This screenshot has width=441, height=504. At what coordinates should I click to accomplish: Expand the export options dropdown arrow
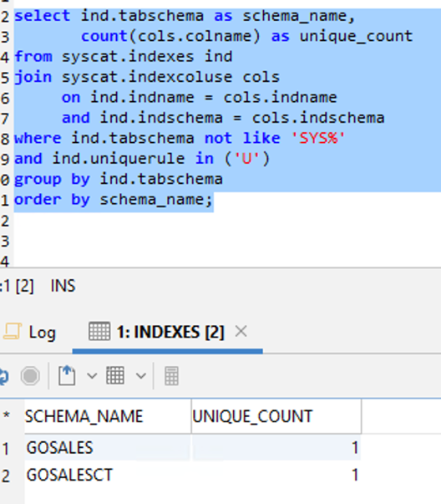click(92, 375)
